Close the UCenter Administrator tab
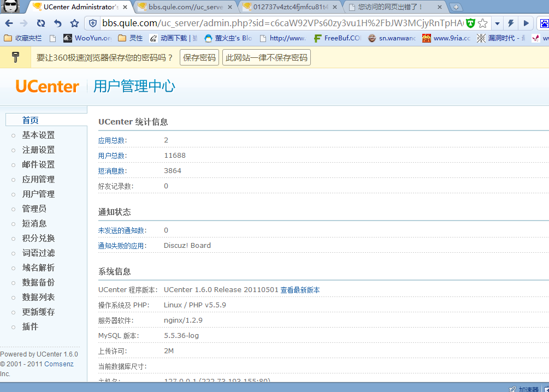 coord(125,7)
